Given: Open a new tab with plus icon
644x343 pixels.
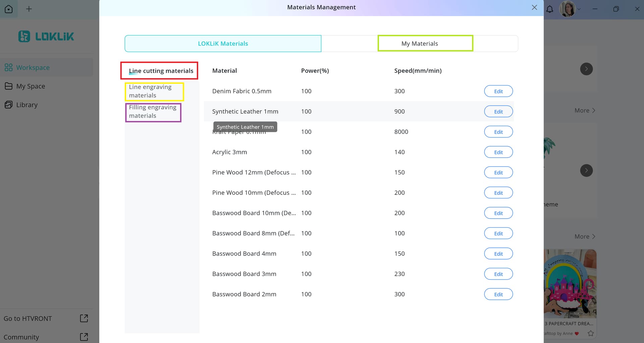Looking at the screenshot, I should coord(29,9).
